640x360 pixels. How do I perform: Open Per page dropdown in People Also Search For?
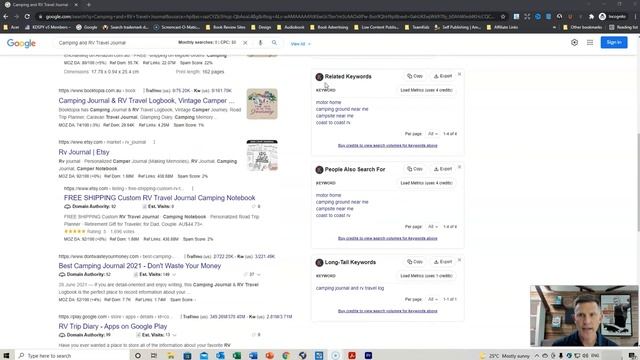[x=433, y=227]
